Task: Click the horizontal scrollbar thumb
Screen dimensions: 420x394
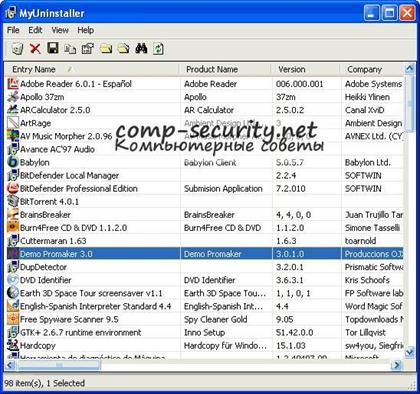Action: [59, 365]
